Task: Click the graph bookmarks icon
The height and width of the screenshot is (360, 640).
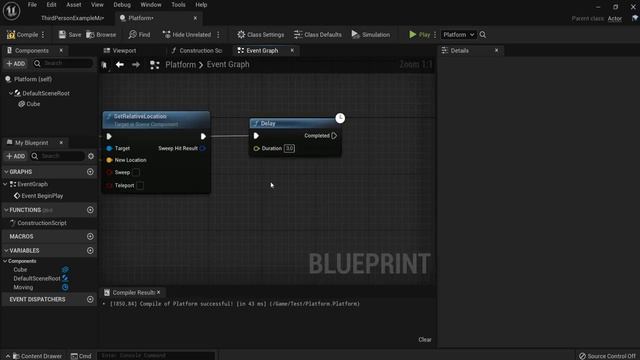Action: (x=105, y=65)
